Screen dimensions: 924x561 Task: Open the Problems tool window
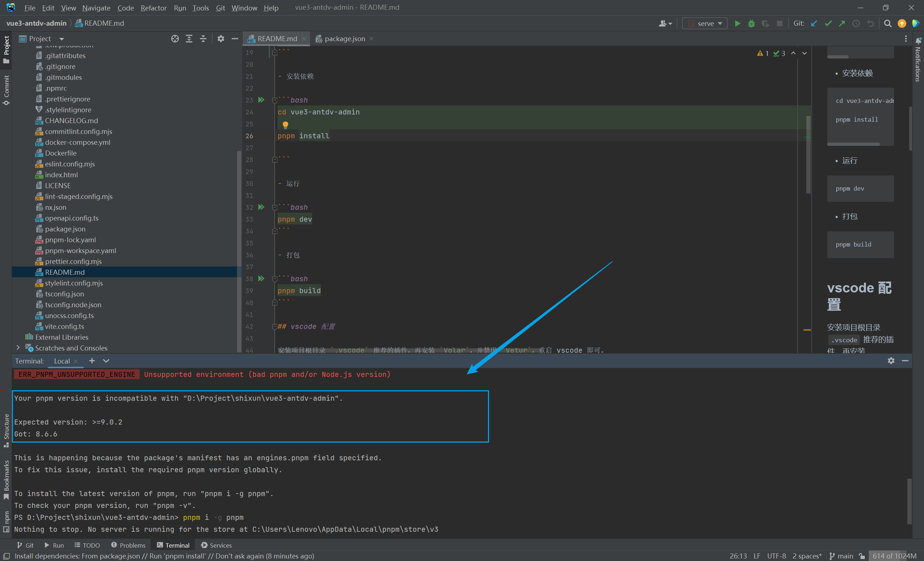(x=128, y=545)
